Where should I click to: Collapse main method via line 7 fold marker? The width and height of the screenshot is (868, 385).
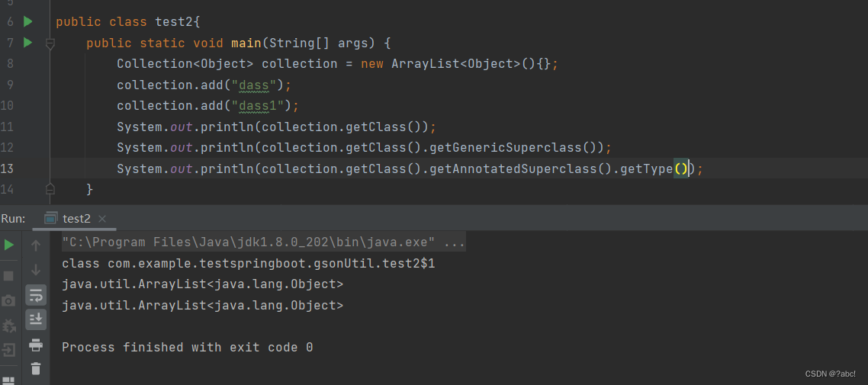point(50,43)
